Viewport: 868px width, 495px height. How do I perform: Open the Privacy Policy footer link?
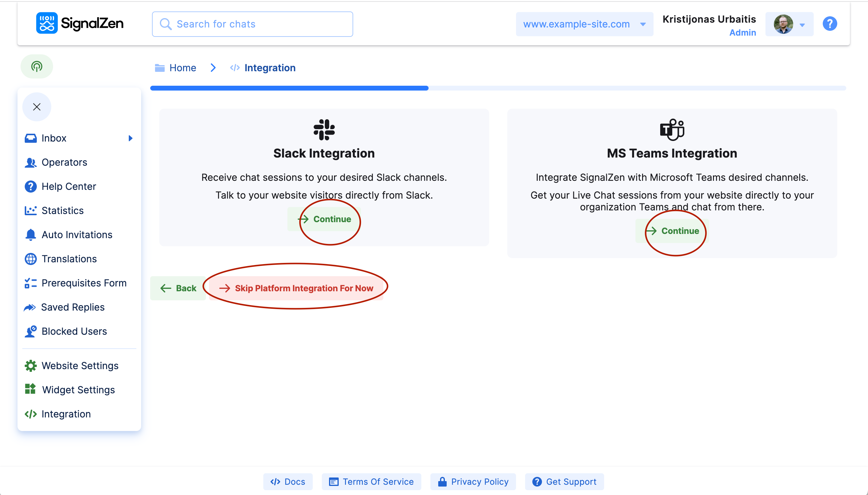473,481
